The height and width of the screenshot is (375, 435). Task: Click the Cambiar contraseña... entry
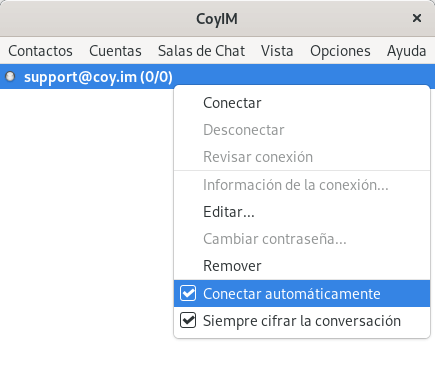tap(302, 239)
